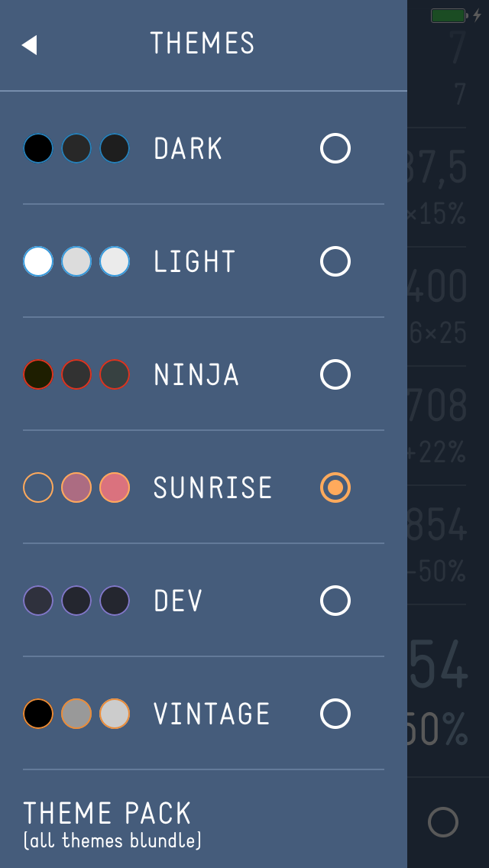Select the Light theme radio button
Image resolution: width=489 pixels, height=868 pixels.
pyautogui.click(x=335, y=261)
